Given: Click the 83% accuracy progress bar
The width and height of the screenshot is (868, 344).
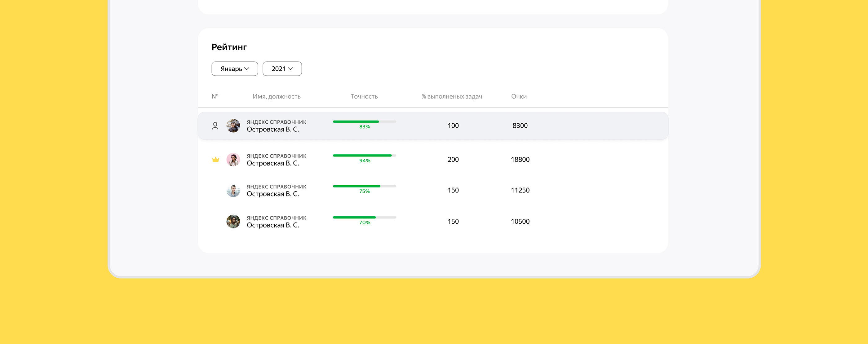Looking at the screenshot, I should (x=364, y=121).
